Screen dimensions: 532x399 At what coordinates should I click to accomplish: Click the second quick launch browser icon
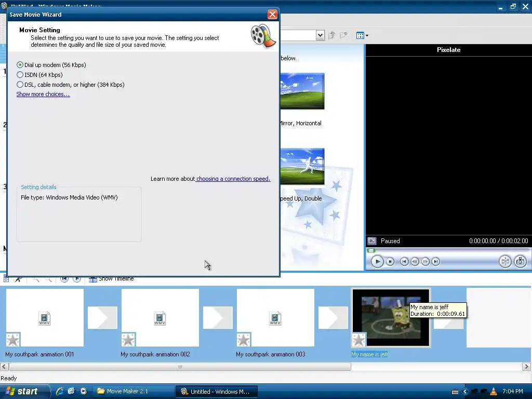click(x=71, y=391)
